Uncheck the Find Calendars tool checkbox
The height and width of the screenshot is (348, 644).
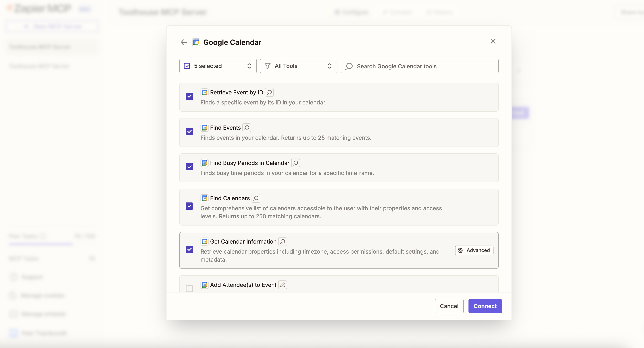coord(189,206)
